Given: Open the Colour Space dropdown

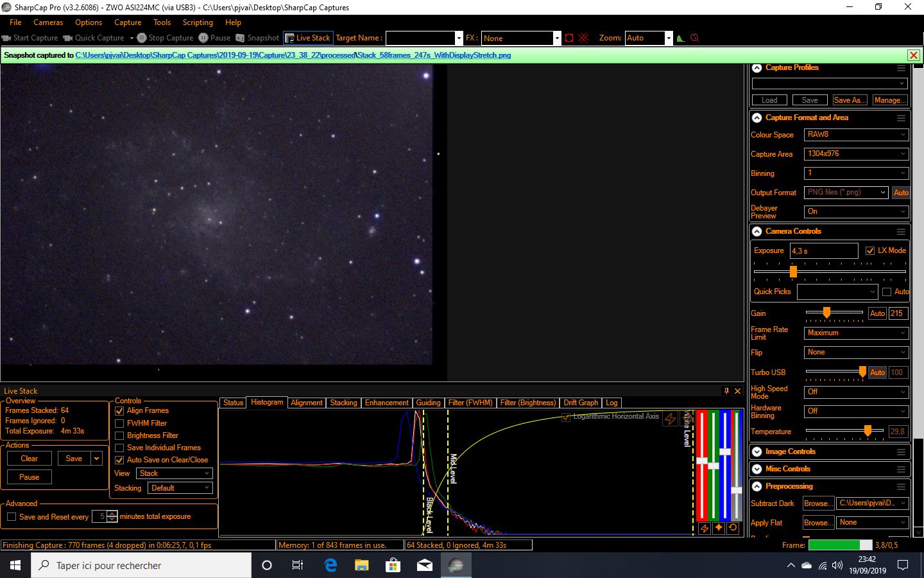Looking at the screenshot, I should 856,135.
